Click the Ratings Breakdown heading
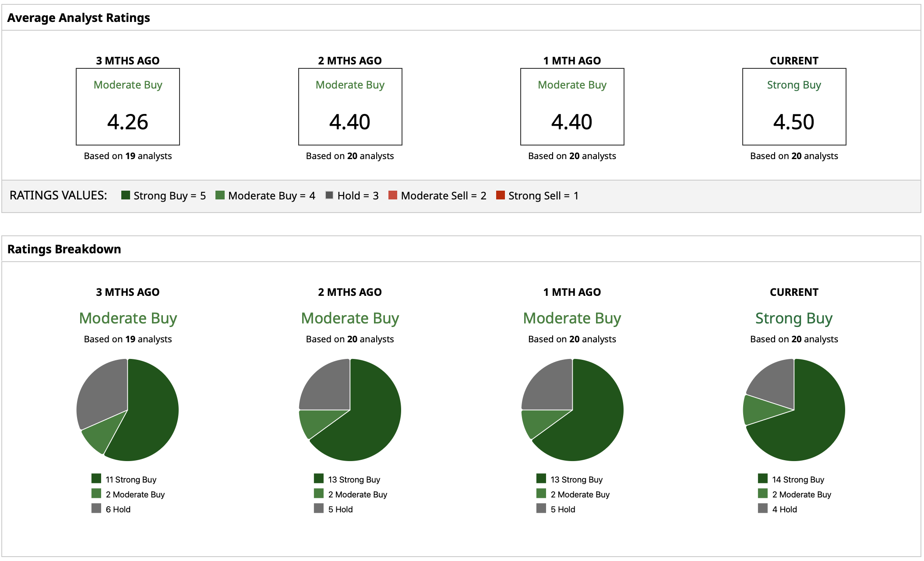 pyautogui.click(x=64, y=249)
